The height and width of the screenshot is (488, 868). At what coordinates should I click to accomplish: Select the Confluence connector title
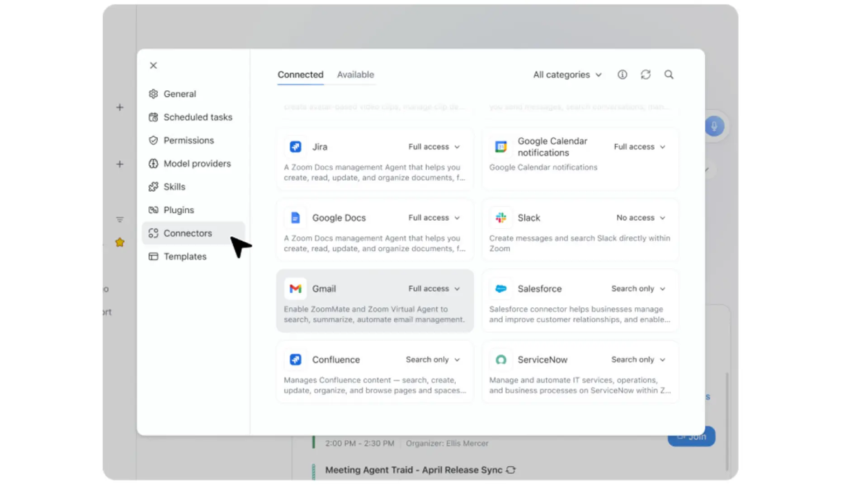click(336, 360)
